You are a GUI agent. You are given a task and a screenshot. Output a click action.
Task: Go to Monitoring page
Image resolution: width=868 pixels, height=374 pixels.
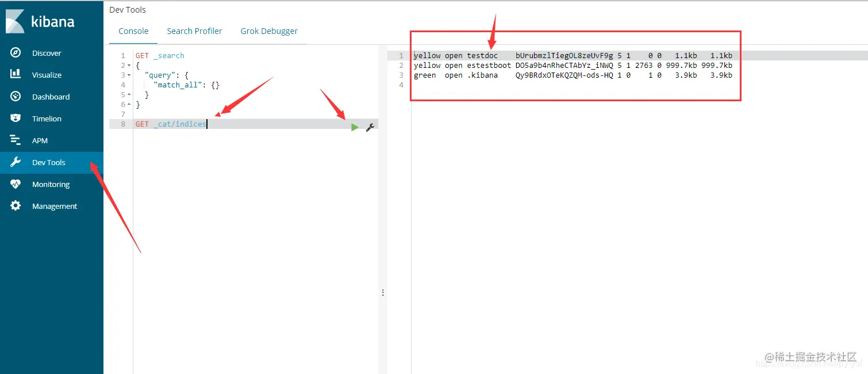click(51, 184)
